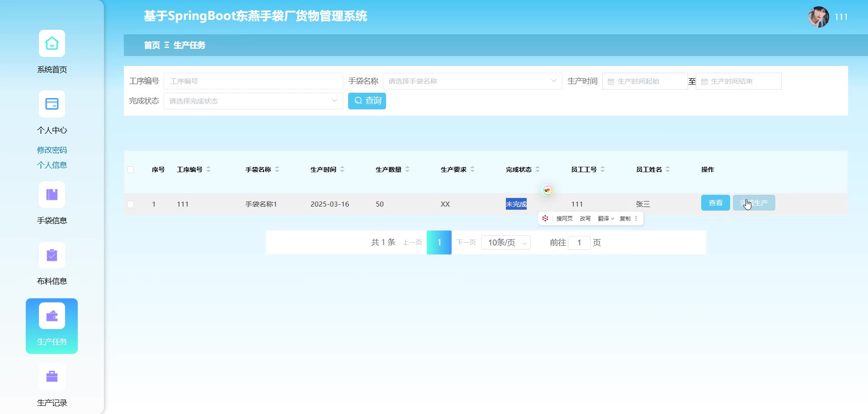This screenshot has height=414, width=868.
Task: Open the 生产记录 briefcase icon
Action: [x=52, y=376]
